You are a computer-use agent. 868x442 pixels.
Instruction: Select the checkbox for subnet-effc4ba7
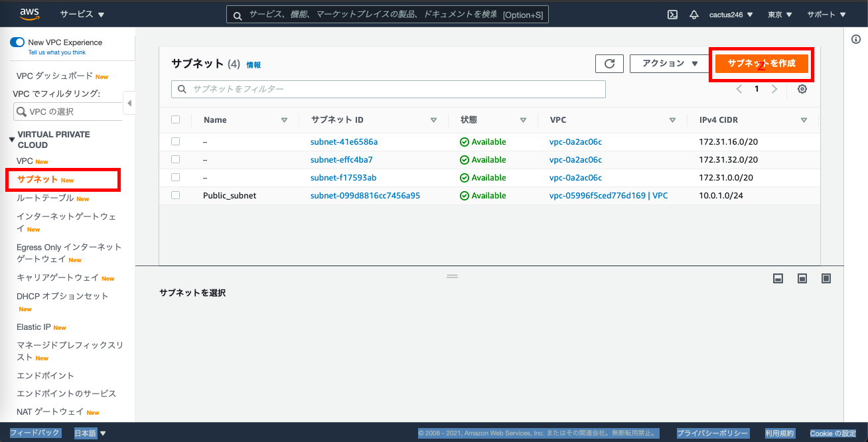point(175,159)
